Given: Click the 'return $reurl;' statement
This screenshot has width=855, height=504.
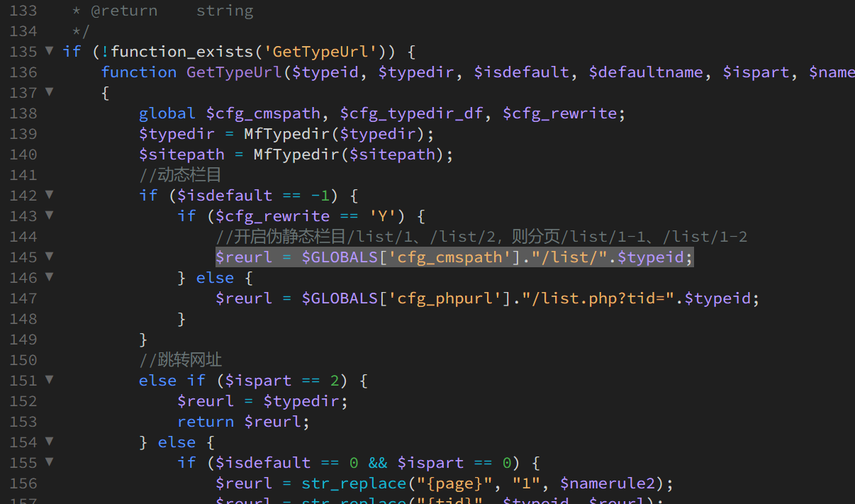Looking at the screenshot, I should coord(243,422).
